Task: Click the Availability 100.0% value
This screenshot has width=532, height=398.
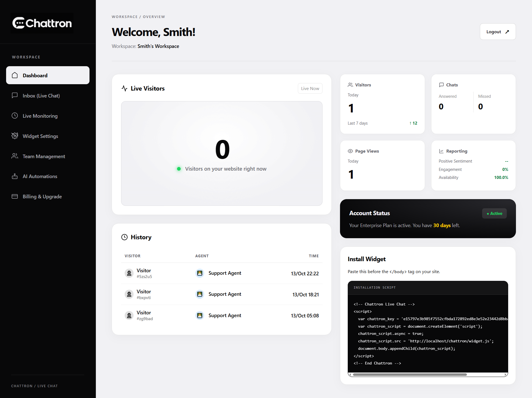Action: click(501, 178)
